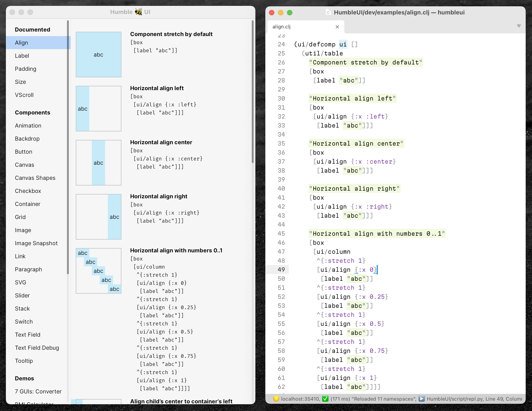Click the document icon in editor title bar
Image resolution: width=532 pixels, height=411 pixels.
point(328,12)
